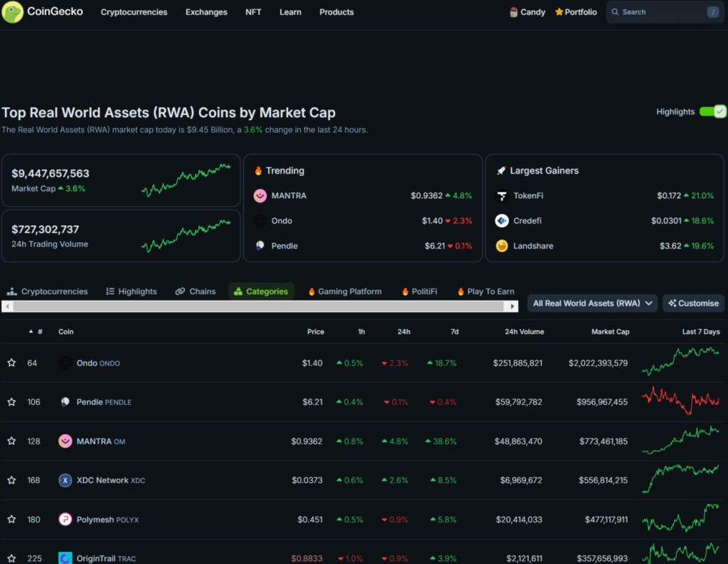This screenshot has height=564, width=728.
Task: Favorite Polymesh with its star icon
Action: point(11,519)
